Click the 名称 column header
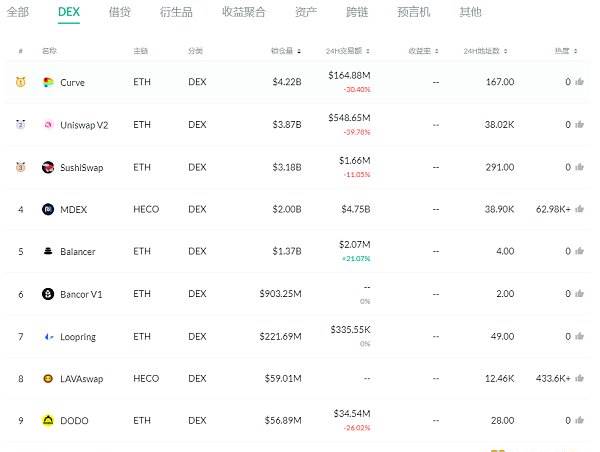The height and width of the screenshot is (452, 600). tap(49, 51)
